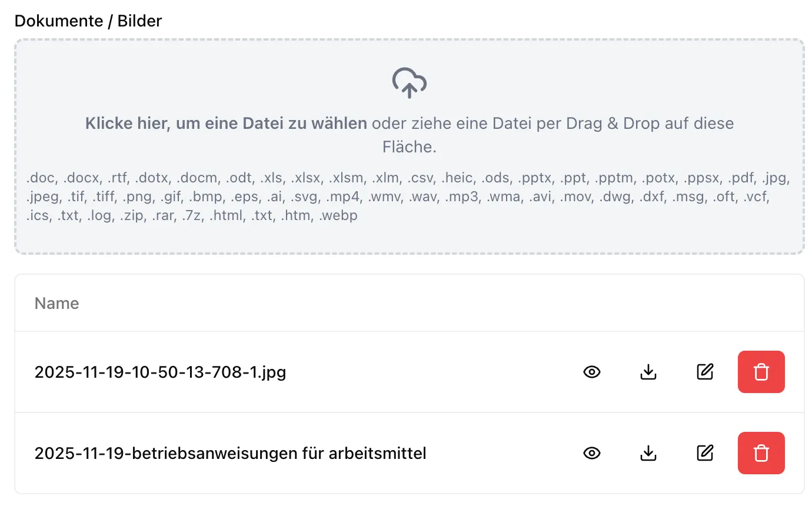Click the Dokumente / Bilder section heading
Screen dimensions: 812x506
pyautogui.click(x=88, y=21)
